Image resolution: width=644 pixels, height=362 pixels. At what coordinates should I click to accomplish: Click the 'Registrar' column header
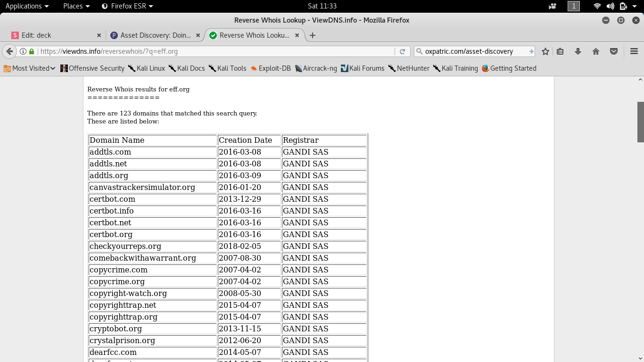(x=324, y=140)
